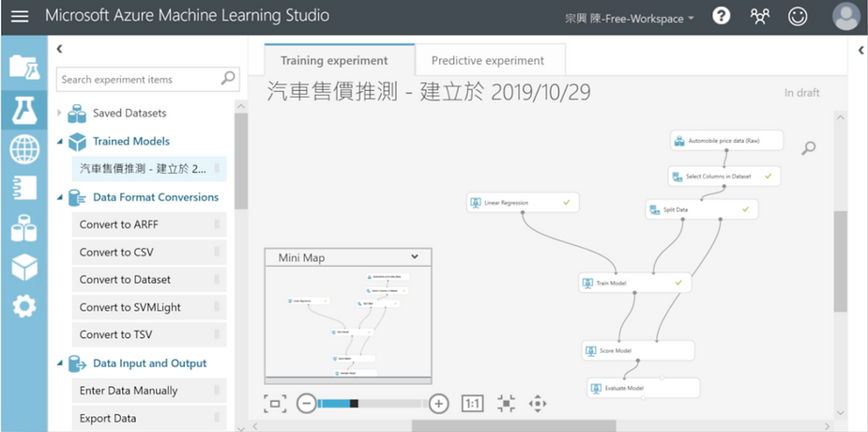The width and height of the screenshot is (868, 432).
Task: Click the zoom to fit icon
Action: (275, 403)
